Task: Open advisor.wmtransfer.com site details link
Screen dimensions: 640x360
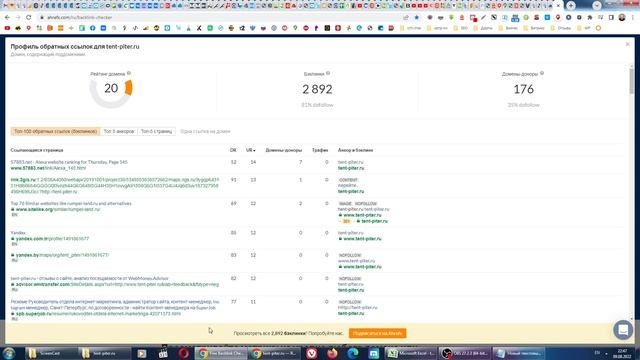Action: tap(117, 284)
